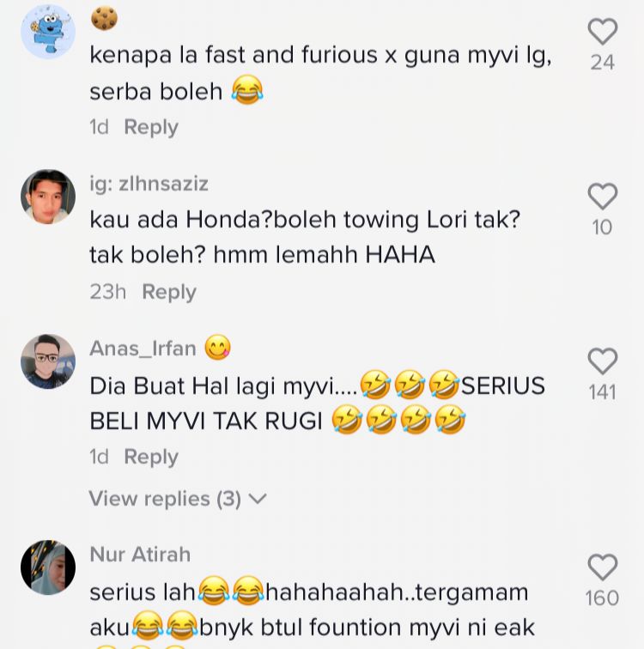Reply to the fast and furious comment

coord(151,127)
